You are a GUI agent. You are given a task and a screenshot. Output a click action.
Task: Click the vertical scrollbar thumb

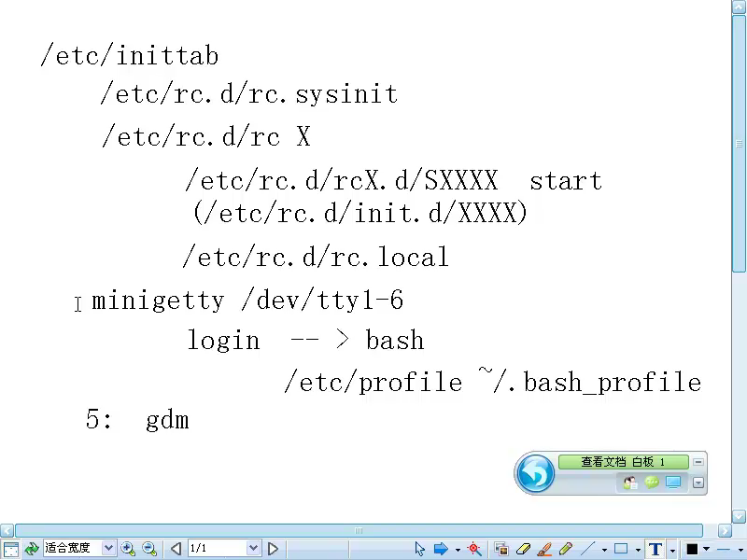pos(740,143)
